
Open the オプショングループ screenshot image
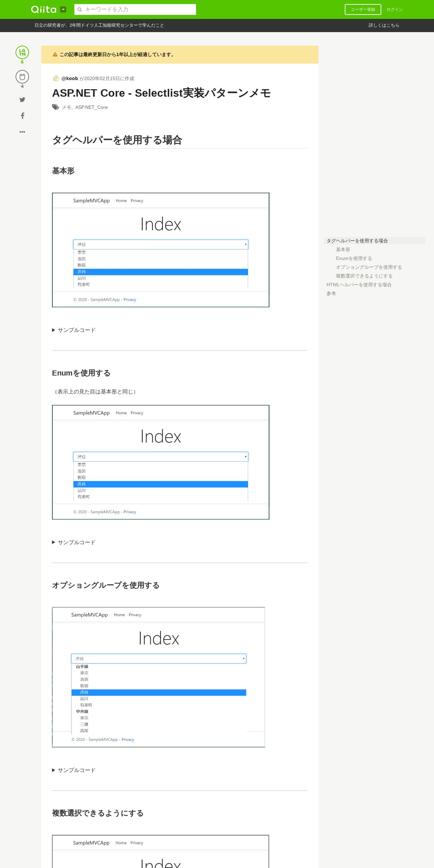[x=159, y=677]
